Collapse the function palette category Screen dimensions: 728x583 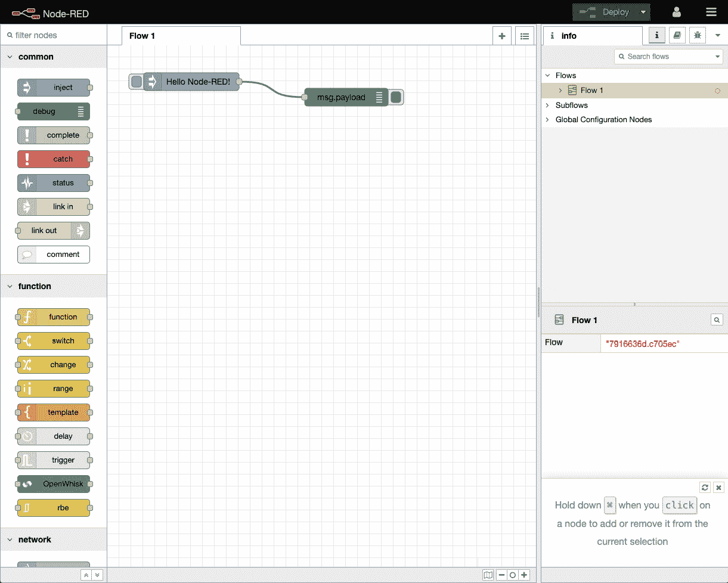pos(54,286)
